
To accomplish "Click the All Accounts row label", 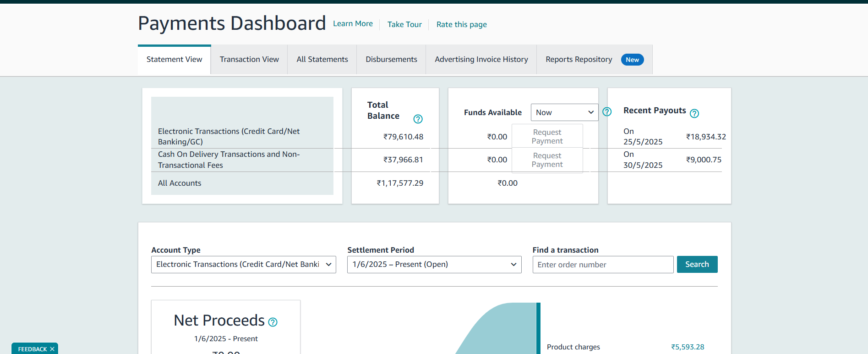I will (x=180, y=183).
